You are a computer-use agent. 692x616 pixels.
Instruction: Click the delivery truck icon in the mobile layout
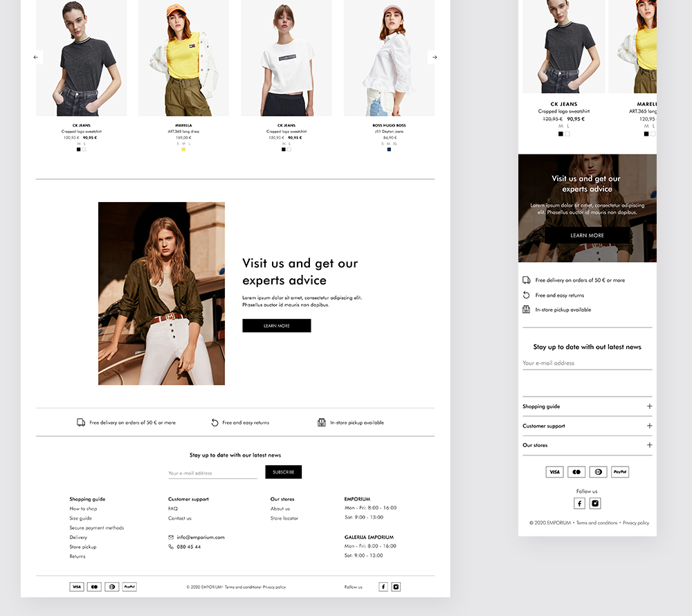click(526, 280)
